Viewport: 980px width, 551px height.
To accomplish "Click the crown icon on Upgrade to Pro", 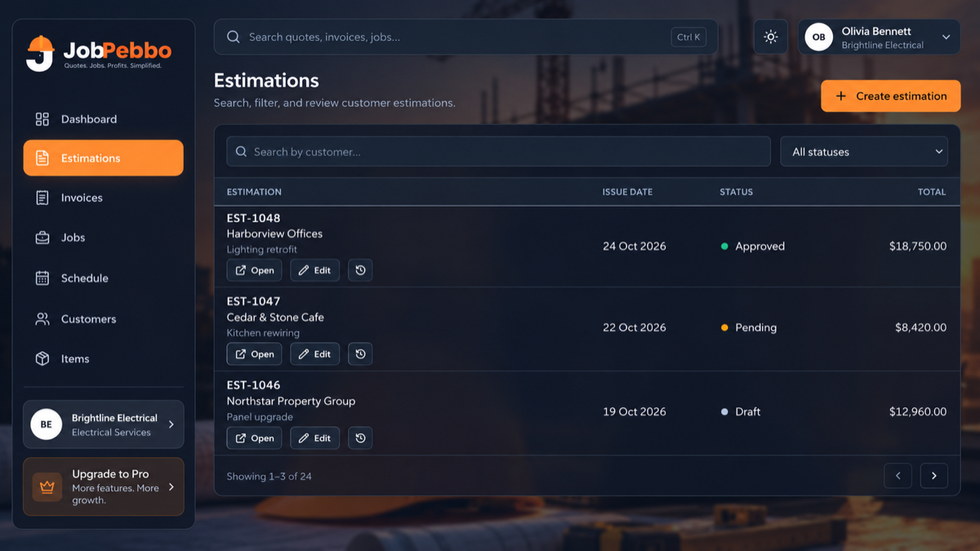I will 47,487.
